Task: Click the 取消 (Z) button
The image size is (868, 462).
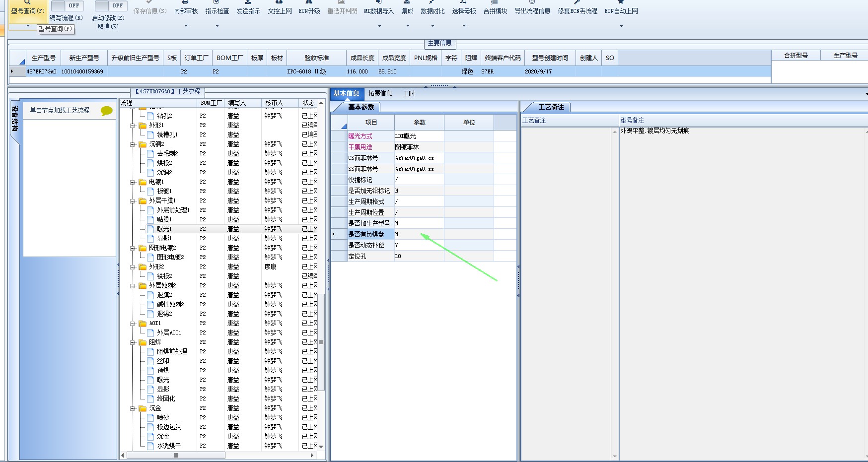Action: tap(108, 27)
